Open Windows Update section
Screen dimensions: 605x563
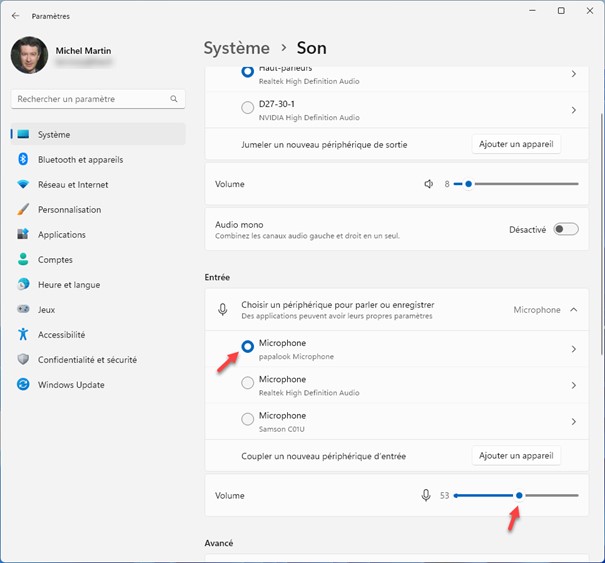tap(71, 385)
